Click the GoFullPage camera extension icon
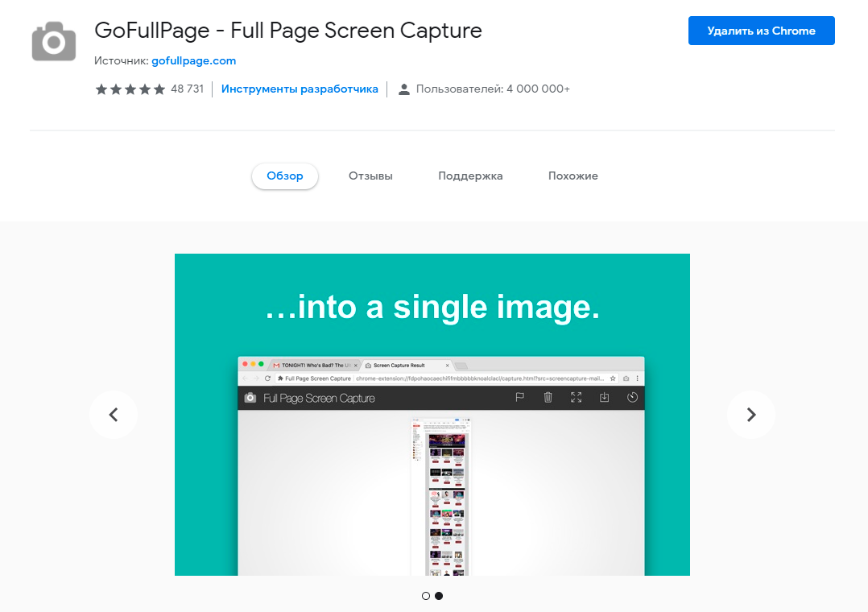 pos(54,42)
